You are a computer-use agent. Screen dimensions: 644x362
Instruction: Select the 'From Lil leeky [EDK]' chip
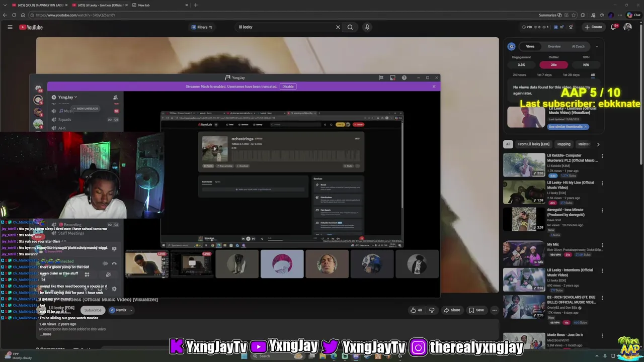(x=533, y=144)
